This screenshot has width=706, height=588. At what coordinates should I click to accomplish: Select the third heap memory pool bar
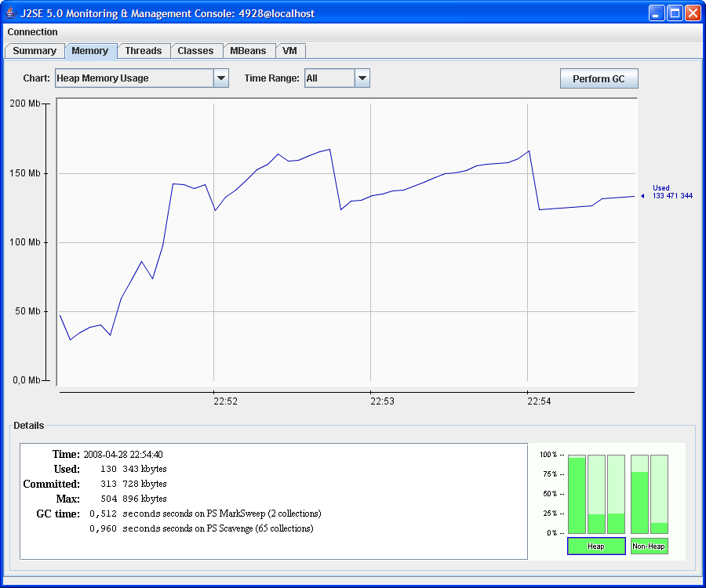pos(616,494)
